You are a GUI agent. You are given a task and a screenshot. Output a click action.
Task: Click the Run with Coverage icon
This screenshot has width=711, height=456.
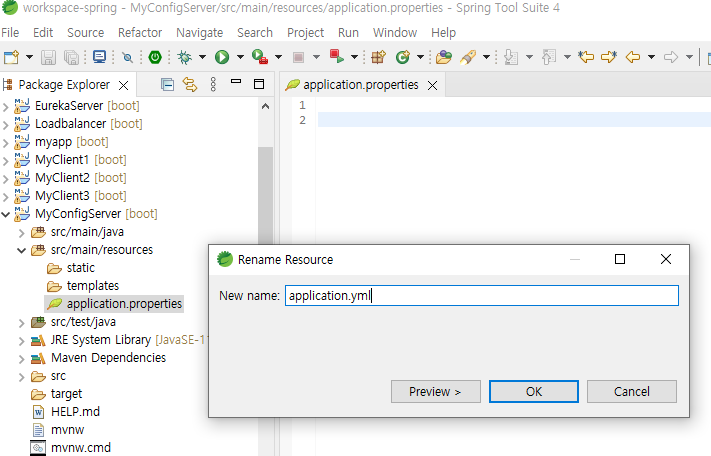pyautogui.click(x=260, y=57)
